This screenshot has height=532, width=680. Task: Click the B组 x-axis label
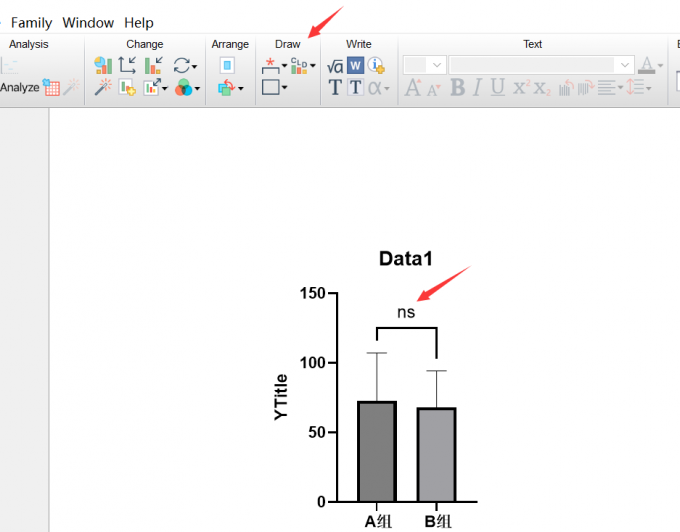[438, 521]
